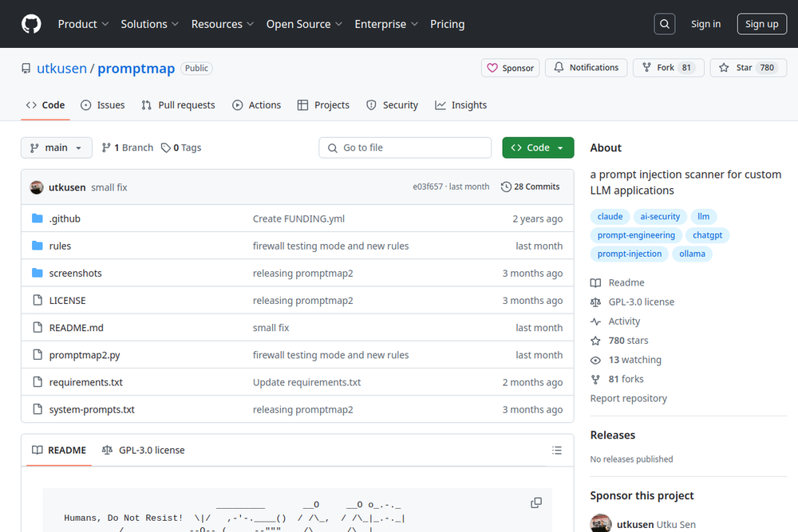Open the e03f657 commit hash
Image resolution: width=798 pixels, height=532 pixels.
point(428,187)
